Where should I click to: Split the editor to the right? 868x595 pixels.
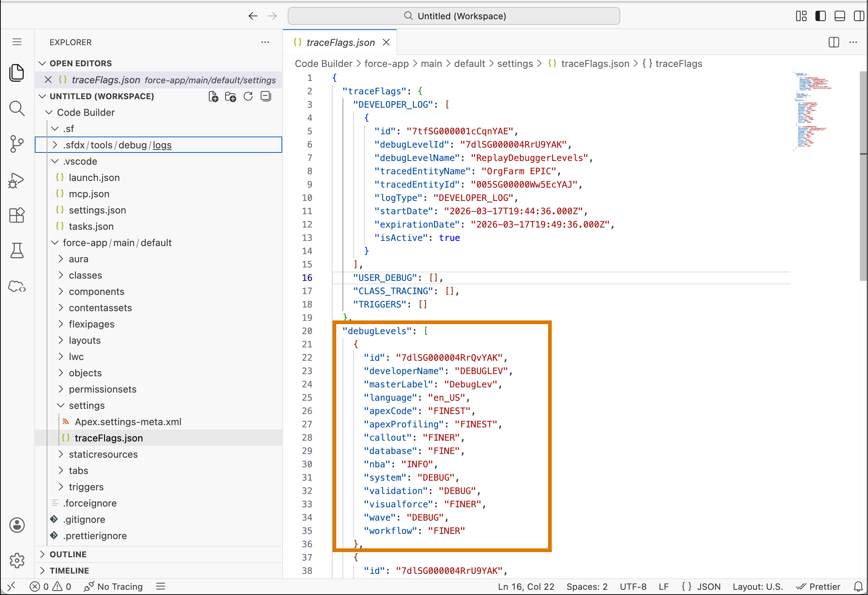(x=834, y=42)
